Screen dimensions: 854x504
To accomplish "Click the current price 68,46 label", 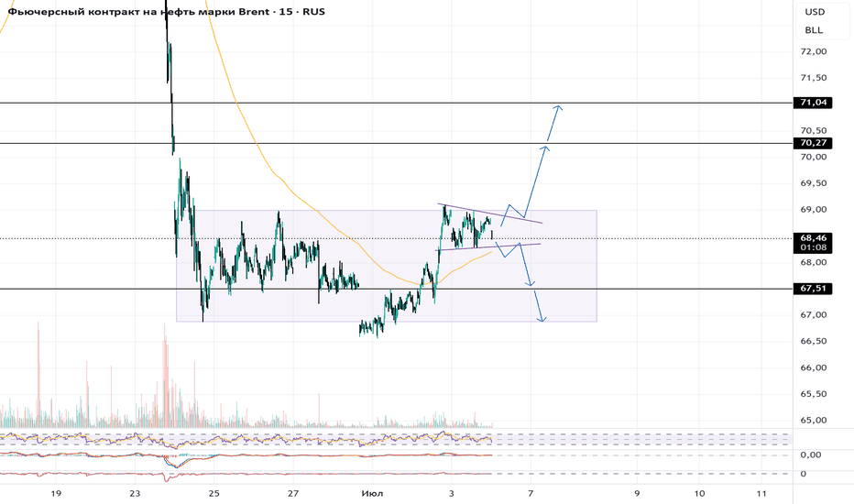I will (813, 237).
